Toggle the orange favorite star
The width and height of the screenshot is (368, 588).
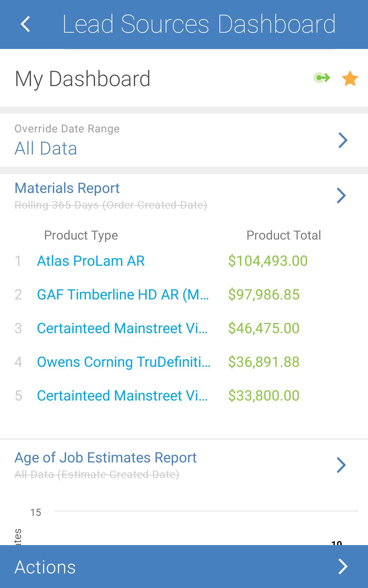(350, 78)
